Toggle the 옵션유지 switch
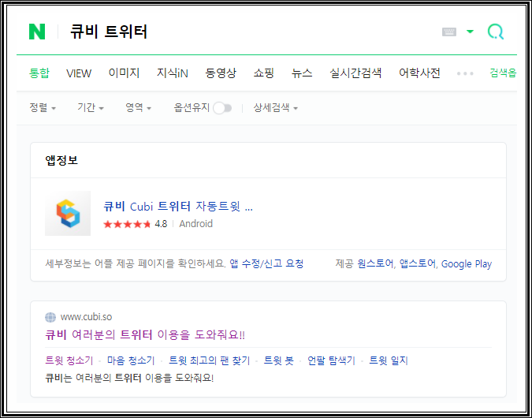The width and height of the screenshot is (532, 418). click(222, 108)
